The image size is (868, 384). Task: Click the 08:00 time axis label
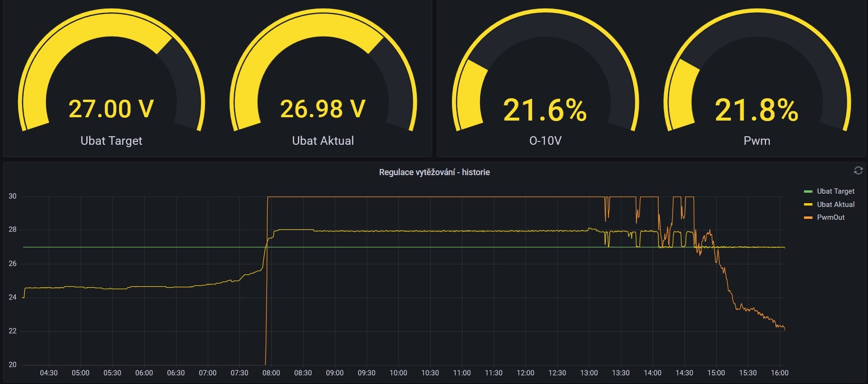[271, 373]
